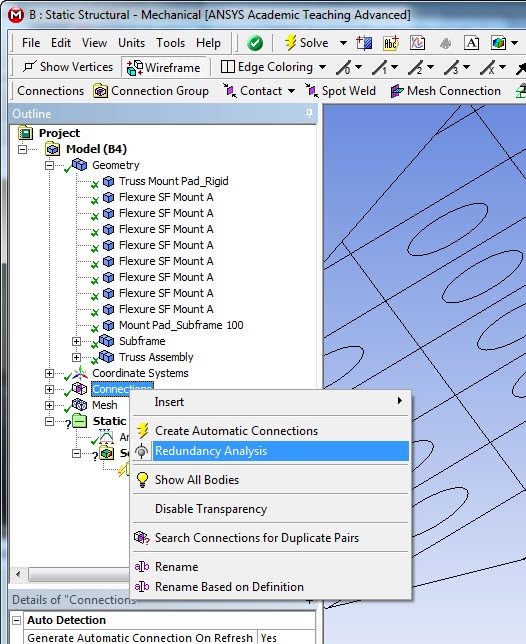Pin the Outline panel

[x=309, y=113]
